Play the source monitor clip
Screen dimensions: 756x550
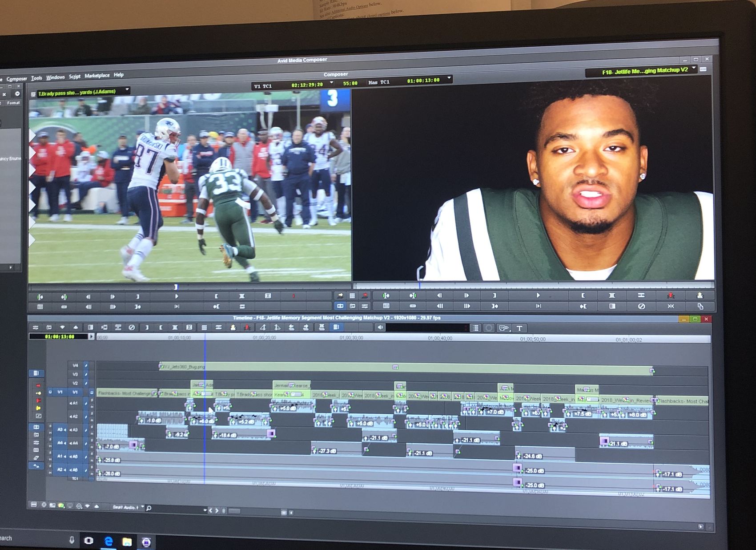(x=177, y=296)
